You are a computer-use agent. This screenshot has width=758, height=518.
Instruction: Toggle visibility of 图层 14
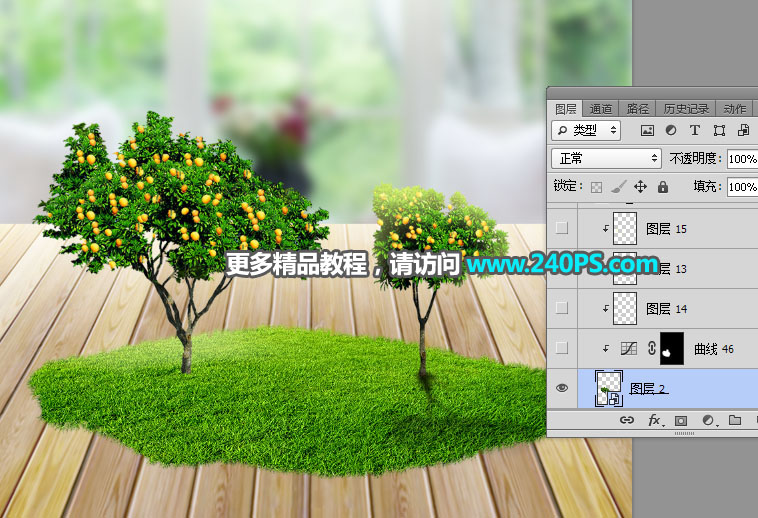pyautogui.click(x=562, y=308)
